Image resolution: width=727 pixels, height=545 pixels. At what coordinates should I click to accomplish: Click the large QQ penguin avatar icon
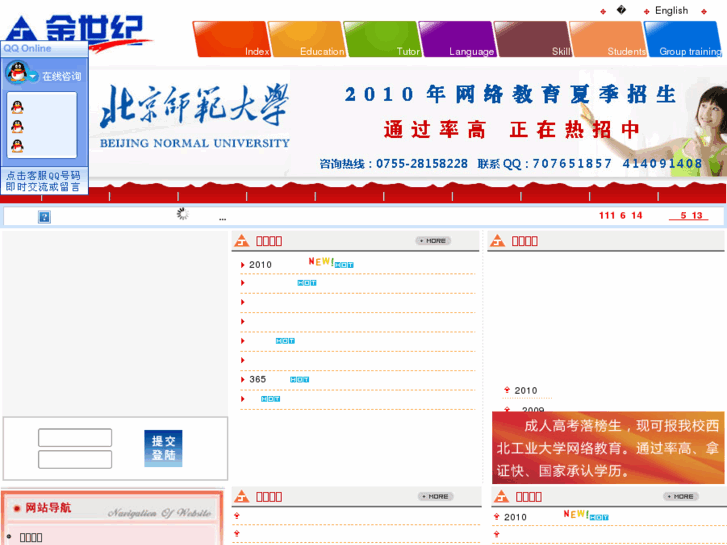click(17, 72)
